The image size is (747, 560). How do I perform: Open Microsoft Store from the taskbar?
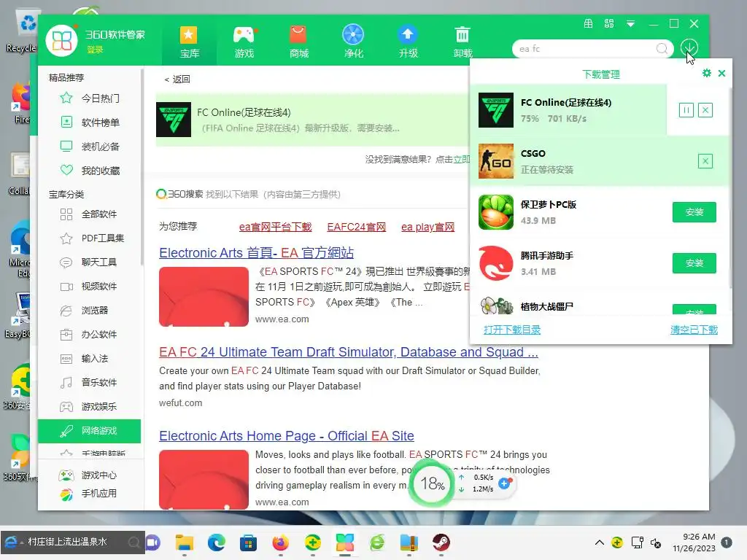(x=248, y=542)
